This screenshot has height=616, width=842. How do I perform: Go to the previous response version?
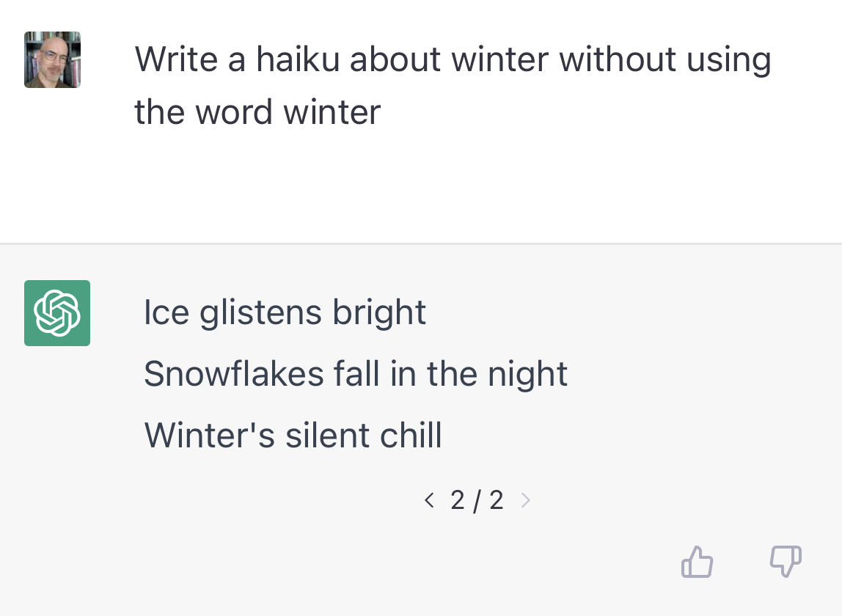pos(429,501)
